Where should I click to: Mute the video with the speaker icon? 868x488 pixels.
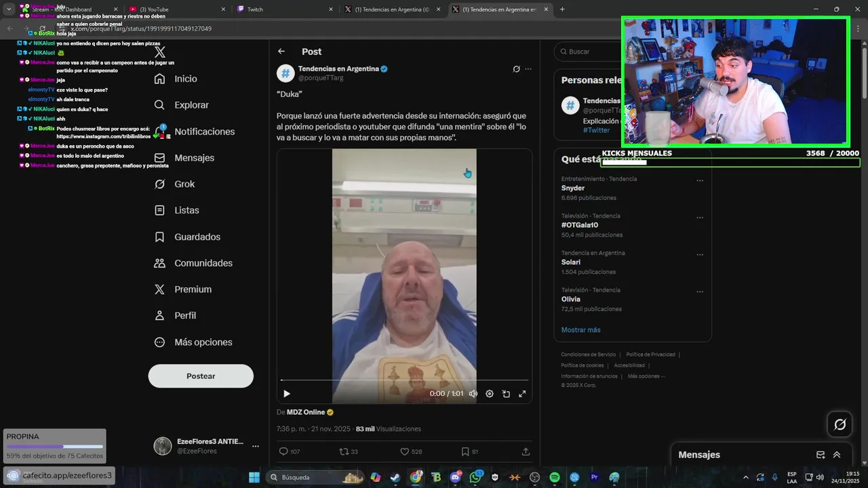coord(473,394)
